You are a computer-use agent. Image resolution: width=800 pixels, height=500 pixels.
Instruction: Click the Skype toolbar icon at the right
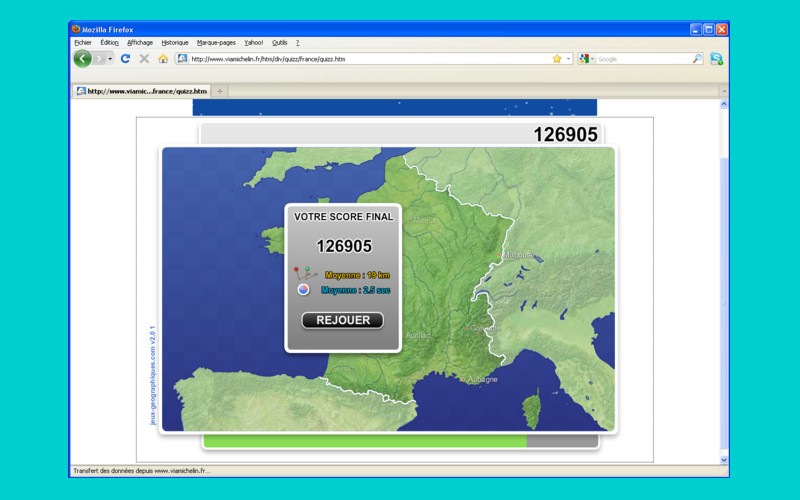pos(716,59)
